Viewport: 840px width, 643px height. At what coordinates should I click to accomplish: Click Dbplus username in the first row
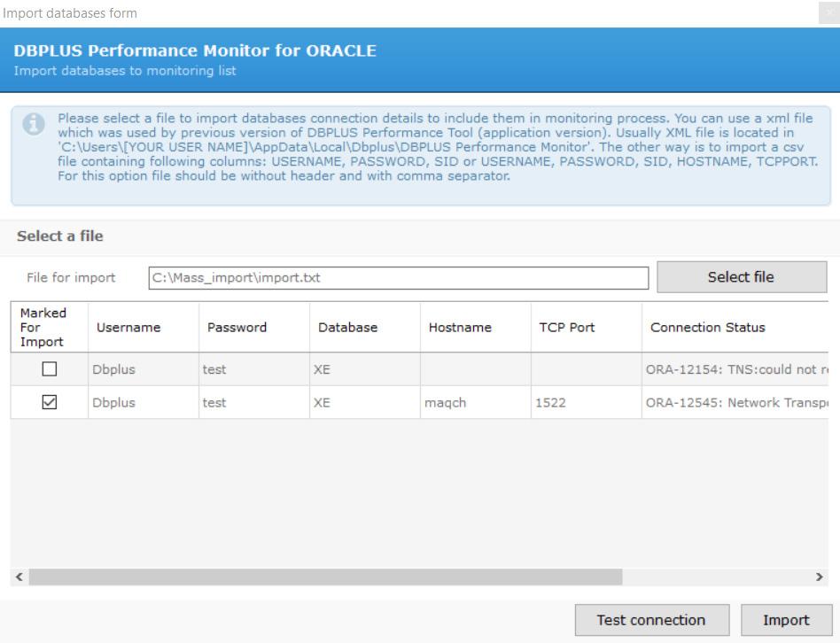pos(144,369)
